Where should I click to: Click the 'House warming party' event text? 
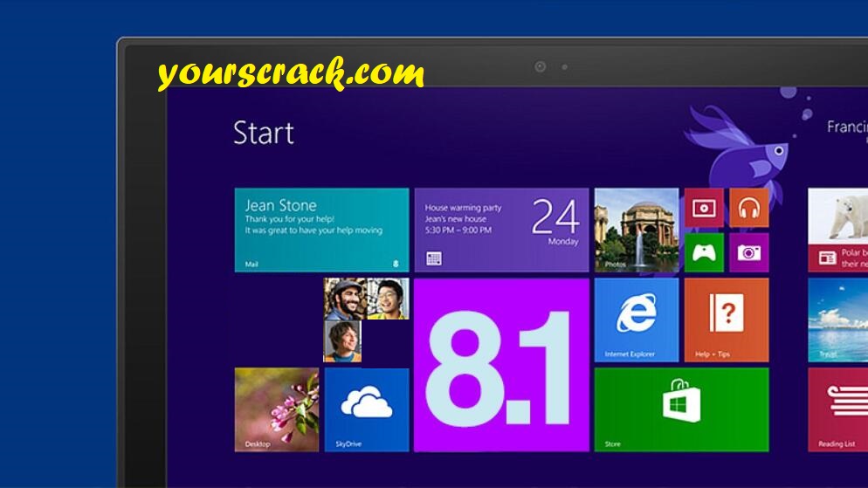tap(463, 208)
